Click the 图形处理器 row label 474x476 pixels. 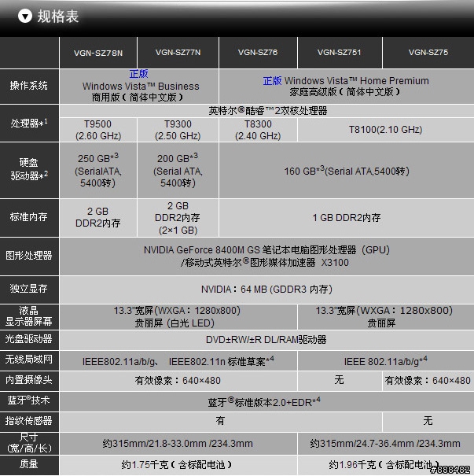coord(29,256)
